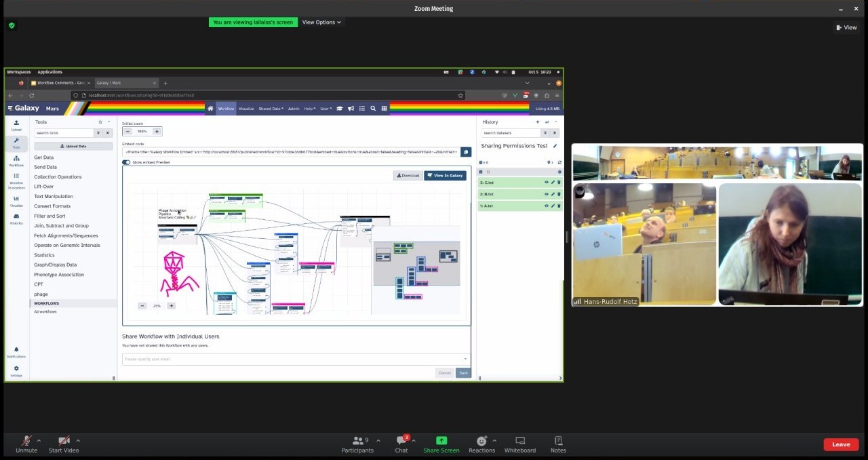
Task: Toggle visibility of dataset 1: A.txt
Action: 546,206
